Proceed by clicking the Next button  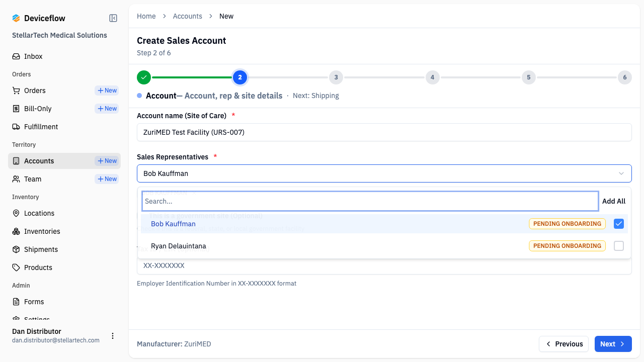(x=613, y=344)
